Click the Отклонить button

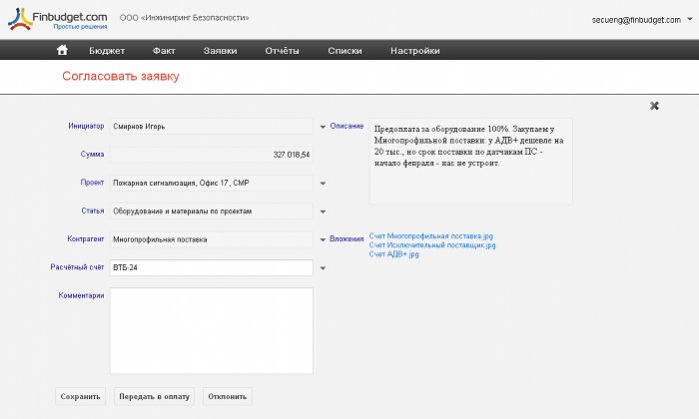coord(227,397)
